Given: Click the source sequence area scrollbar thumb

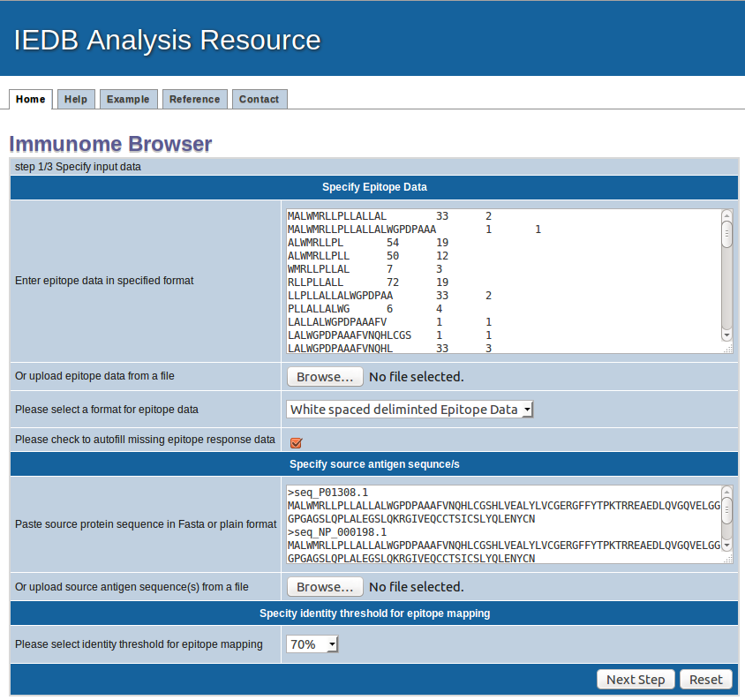Looking at the screenshot, I should (726, 510).
